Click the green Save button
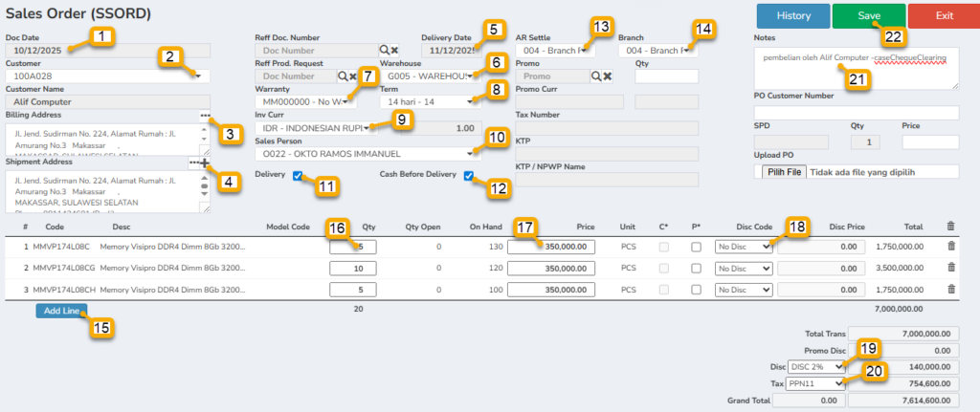Image resolution: width=980 pixels, height=412 pixels. [868, 16]
